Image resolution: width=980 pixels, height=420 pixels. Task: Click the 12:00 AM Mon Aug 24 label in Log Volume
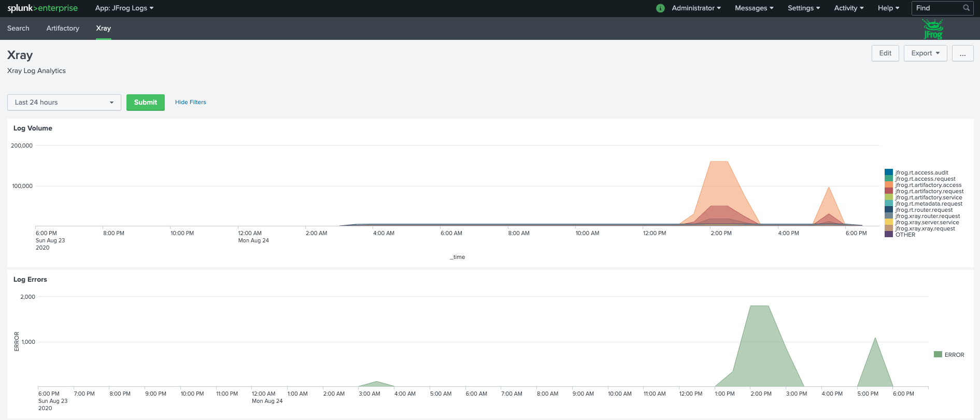(253, 237)
